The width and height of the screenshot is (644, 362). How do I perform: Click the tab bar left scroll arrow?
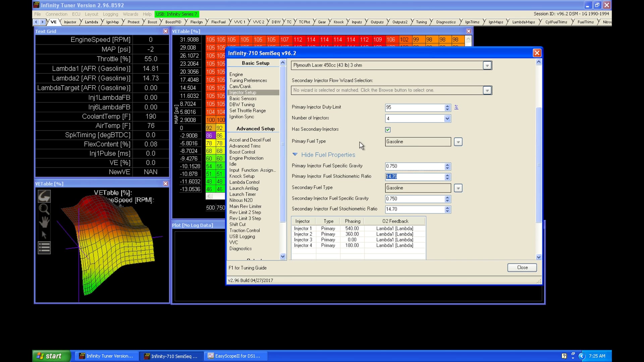click(36, 22)
